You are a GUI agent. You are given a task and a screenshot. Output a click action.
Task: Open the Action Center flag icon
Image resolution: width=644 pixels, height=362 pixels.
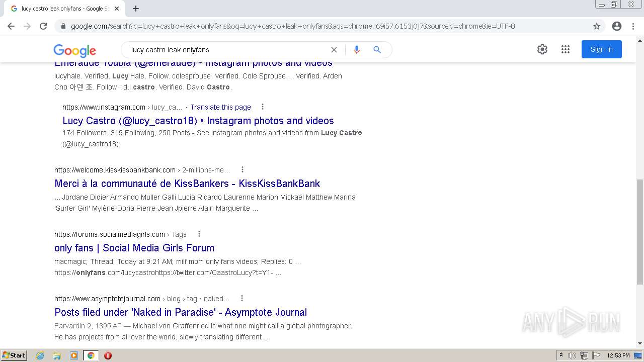pos(596,355)
